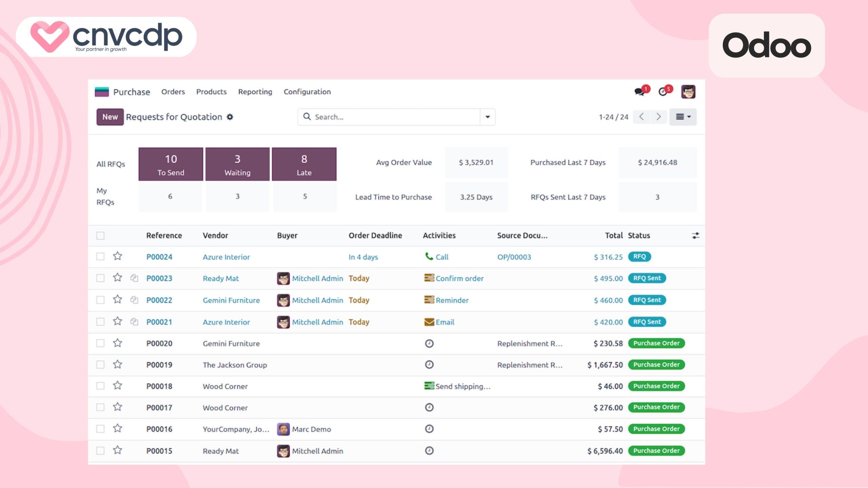The width and height of the screenshot is (868, 488).
Task: Click the New button
Action: [110, 117]
